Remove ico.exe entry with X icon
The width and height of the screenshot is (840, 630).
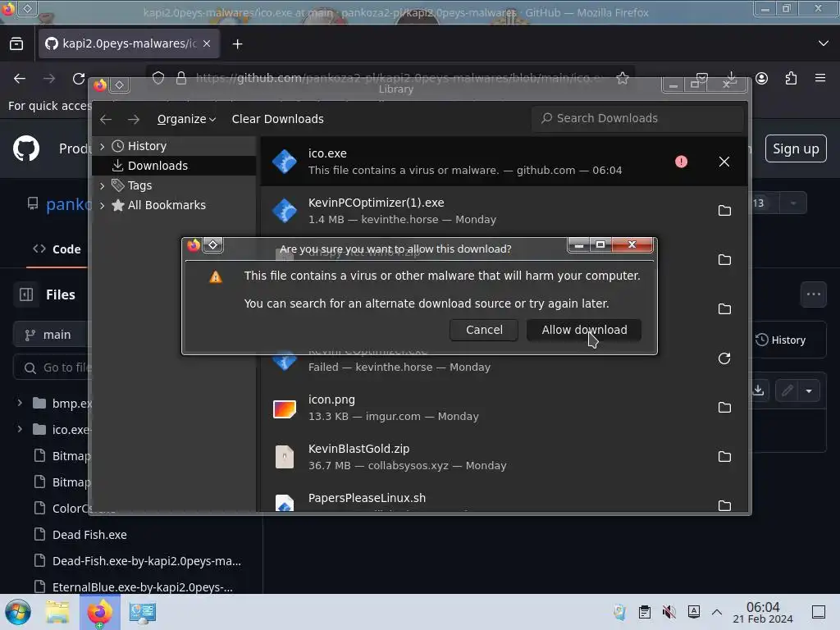724,162
